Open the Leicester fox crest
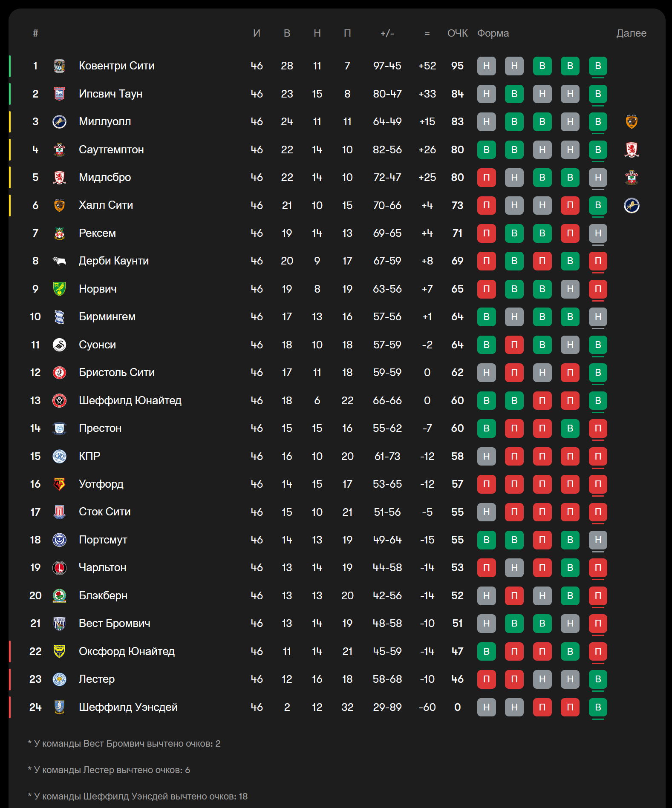The image size is (672, 808). pyautogui.click(x=59, y=679)
